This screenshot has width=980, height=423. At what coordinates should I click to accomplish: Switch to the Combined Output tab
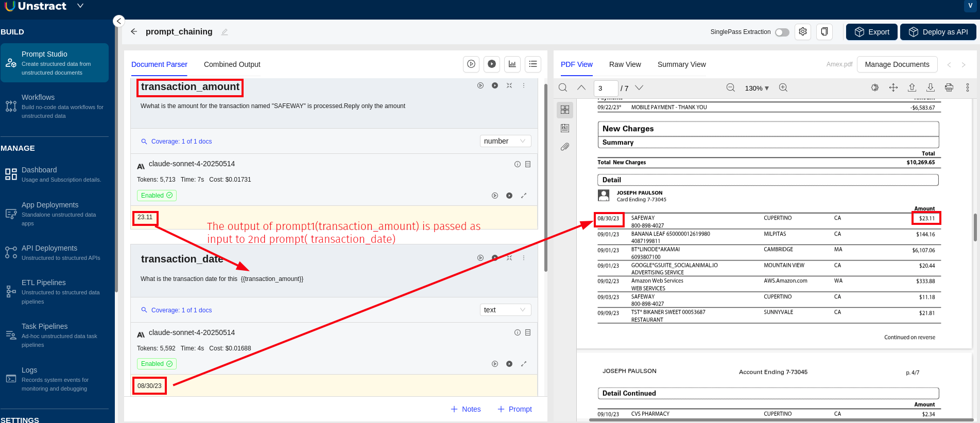232,64
